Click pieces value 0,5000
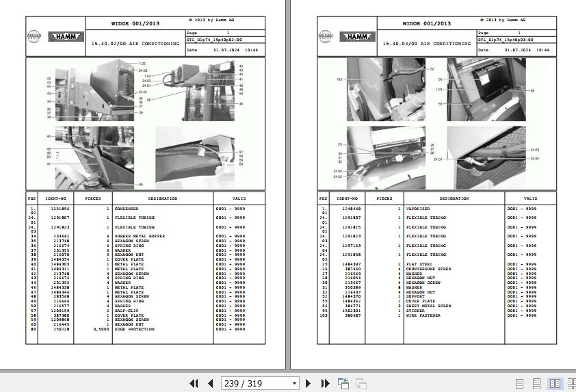The height and width of the screenshot is (392, 576). (x=101, y=329)
